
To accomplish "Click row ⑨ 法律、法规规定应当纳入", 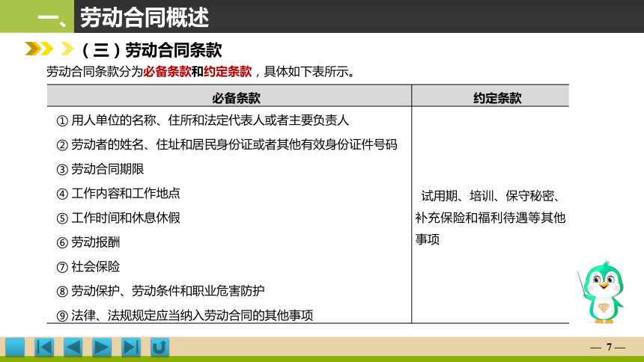I will [x=185, y=315].
